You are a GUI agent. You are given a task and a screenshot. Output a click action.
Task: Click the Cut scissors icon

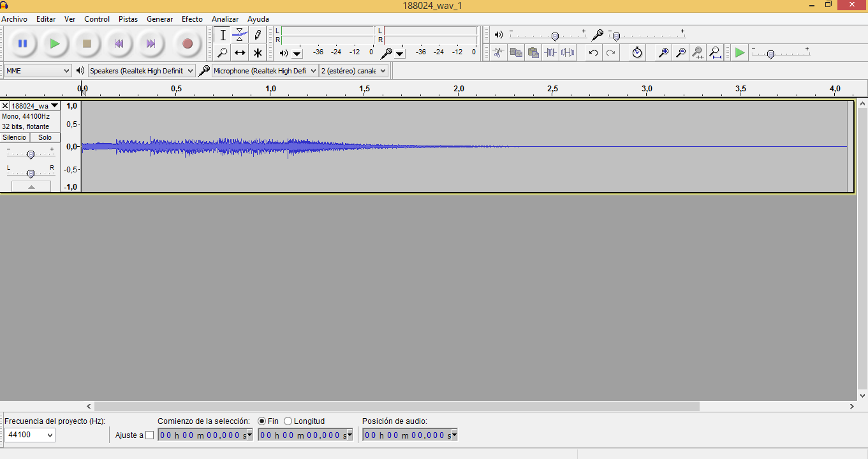pos(498,53)
